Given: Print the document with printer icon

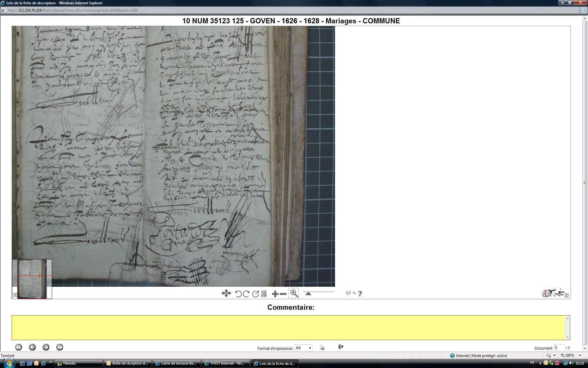Looking at the screenshot, I should coord(322,347).
